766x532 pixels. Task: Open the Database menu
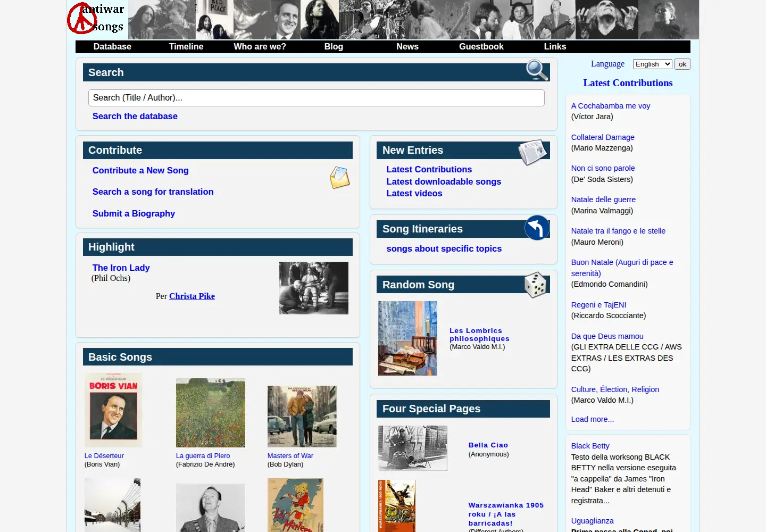[x=112, y=47]
